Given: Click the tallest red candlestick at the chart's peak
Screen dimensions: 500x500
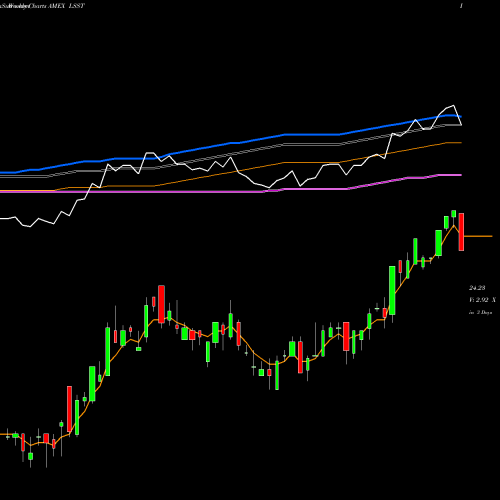Looking at the screenshot, I should (x=461, y=232).
